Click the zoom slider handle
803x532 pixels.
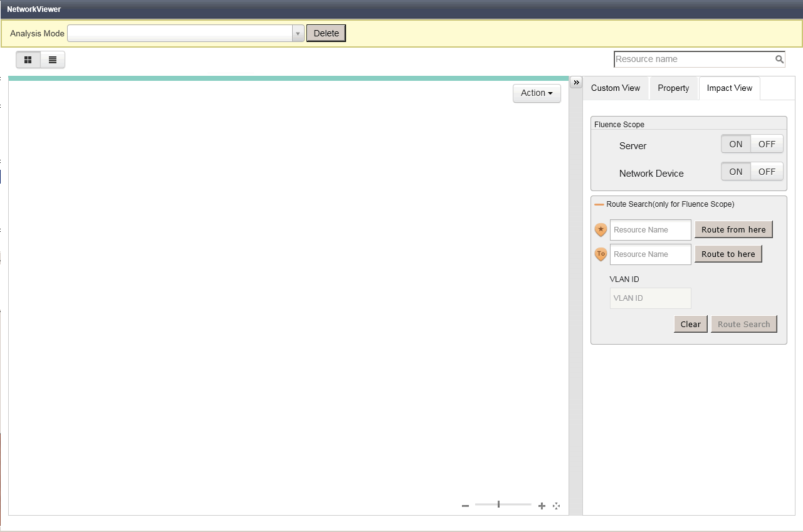pos(498,504)
